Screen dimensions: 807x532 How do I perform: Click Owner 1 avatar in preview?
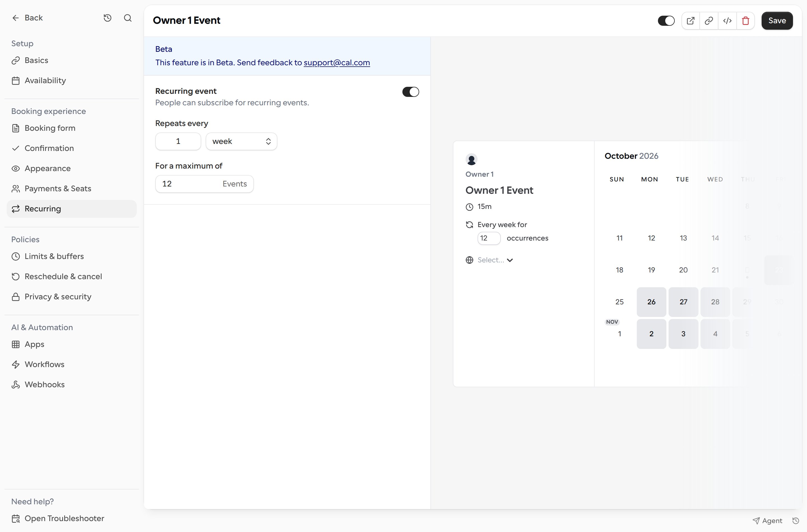(471, 159)
